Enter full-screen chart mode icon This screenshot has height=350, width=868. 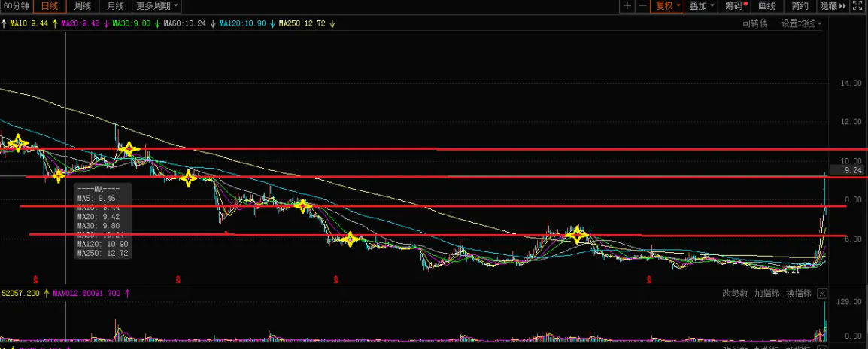coord(858,6)
